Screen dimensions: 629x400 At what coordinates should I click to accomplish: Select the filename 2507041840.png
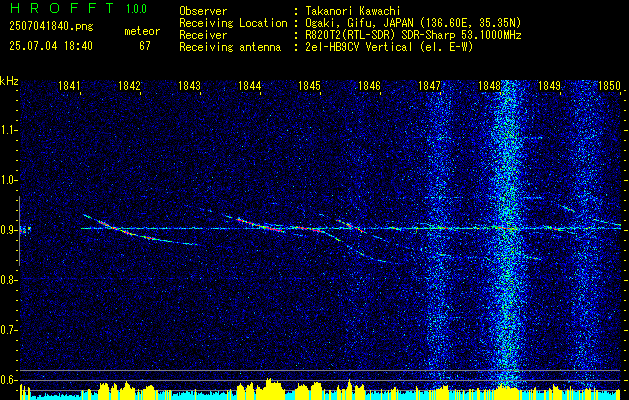51,27
